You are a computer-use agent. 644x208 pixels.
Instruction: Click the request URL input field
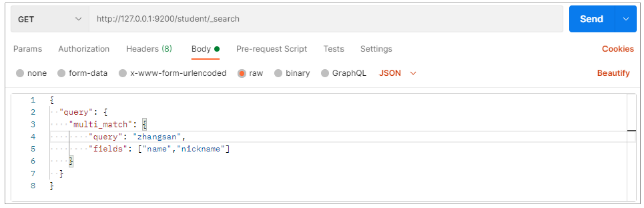click(324, 19)
